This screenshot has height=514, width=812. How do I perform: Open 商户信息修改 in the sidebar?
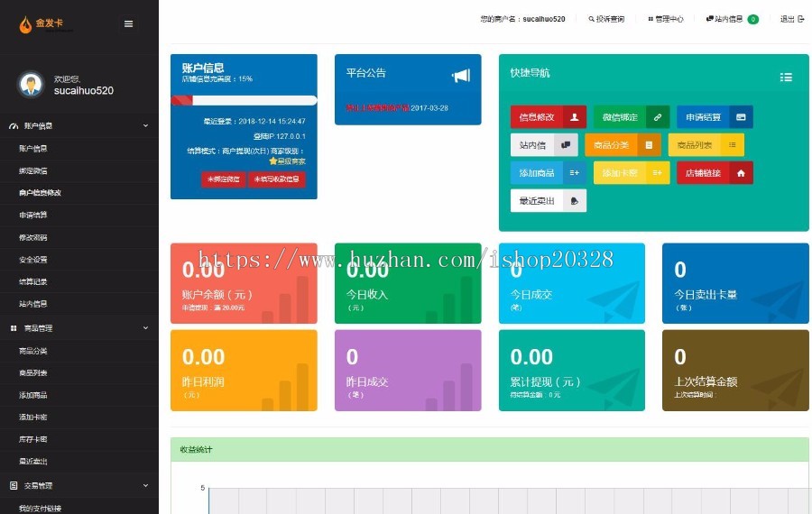(40, 193)
